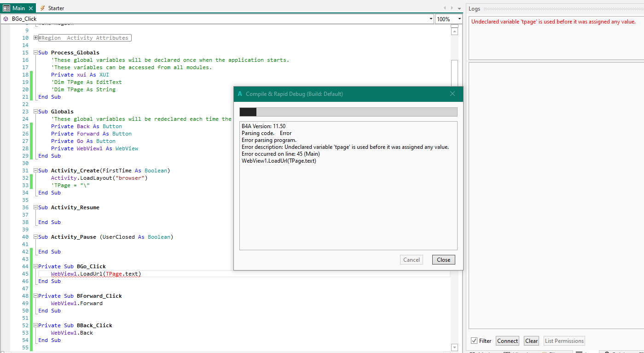Screen dimensions: 644x353
Task: Click the 'WebView1.Forward' code line
Action: tap(77, 303)
